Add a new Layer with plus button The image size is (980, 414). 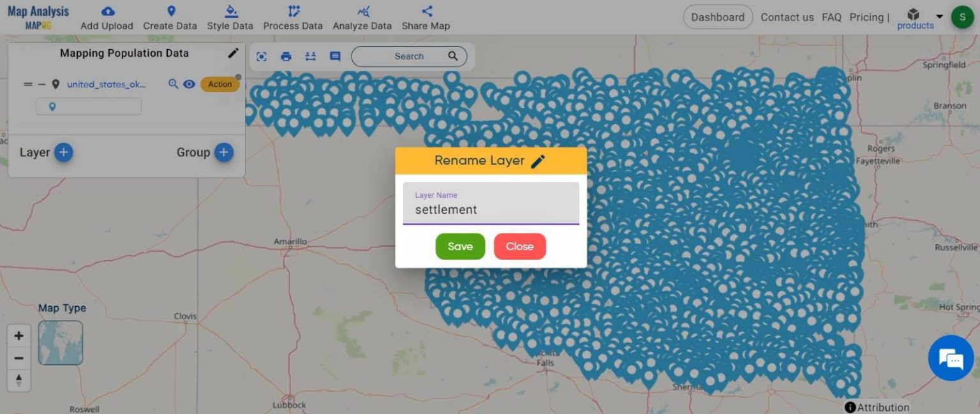(63, 152)
